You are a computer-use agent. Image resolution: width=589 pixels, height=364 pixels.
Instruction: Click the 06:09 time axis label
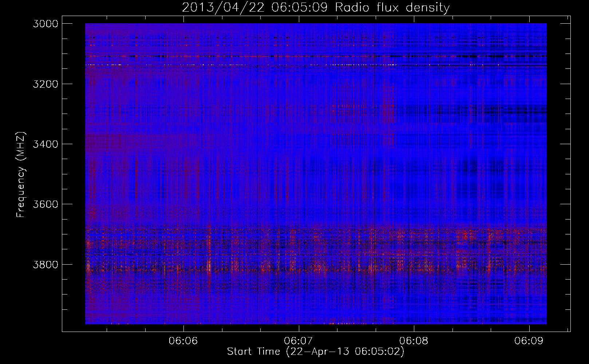click(x=529, y=341)
